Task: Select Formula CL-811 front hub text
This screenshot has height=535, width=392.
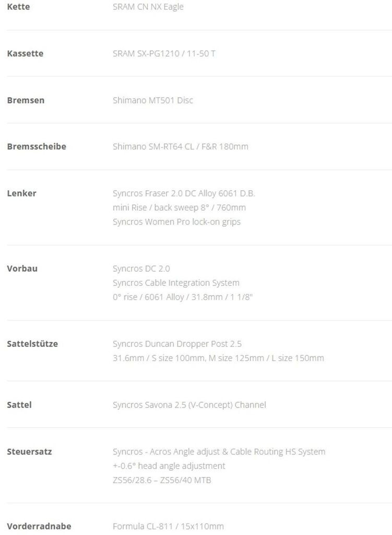Action: (168, 526)
